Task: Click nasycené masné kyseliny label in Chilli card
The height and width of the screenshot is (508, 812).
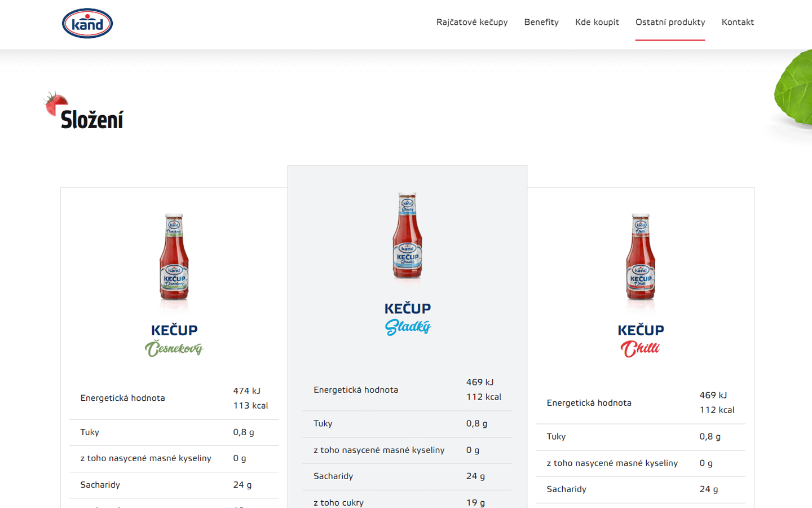Action: 612,463
